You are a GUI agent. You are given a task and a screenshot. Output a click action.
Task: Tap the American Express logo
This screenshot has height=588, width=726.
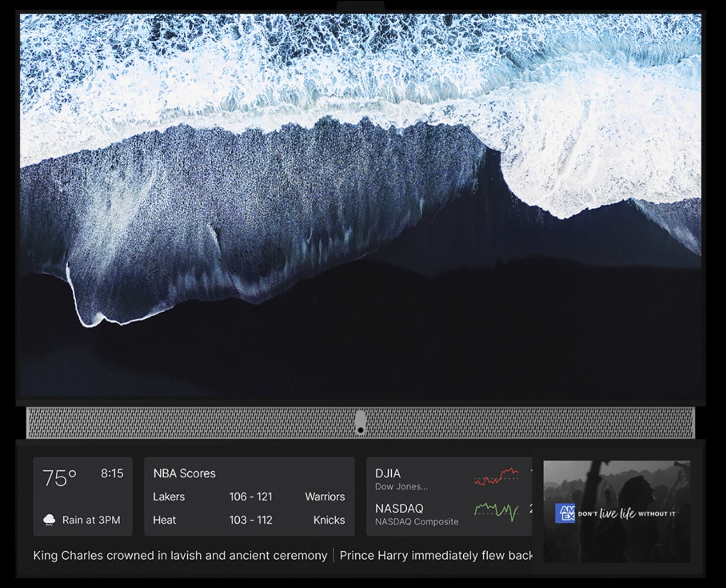[565, 514]
